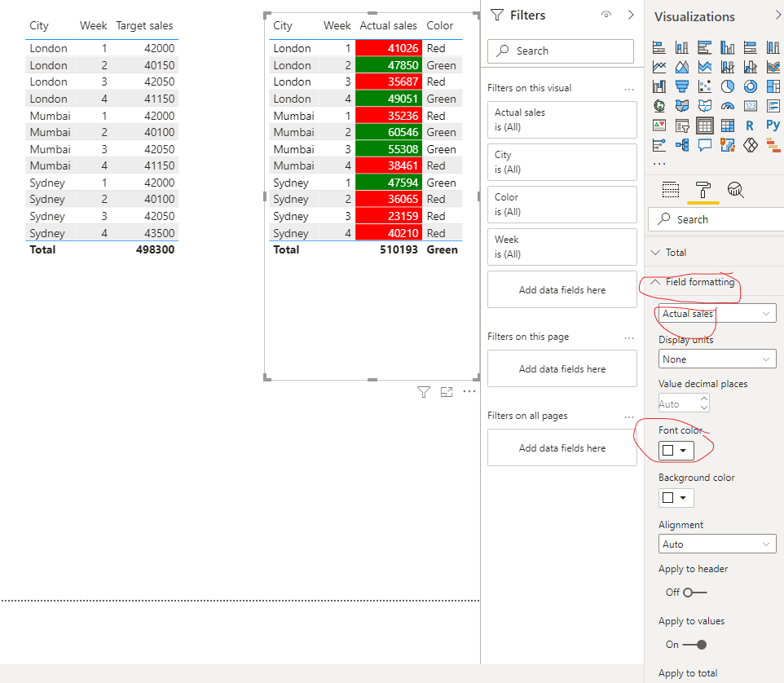Open the Display units None dropdown

point(717,359)
